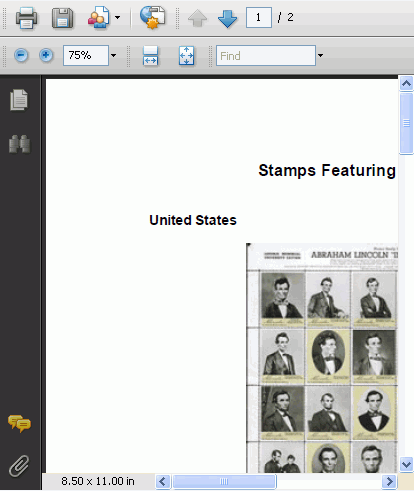Click the web conference globe icon
This screenshot has width=414, height=491.
pyautogui.click(x=153, y=17)
